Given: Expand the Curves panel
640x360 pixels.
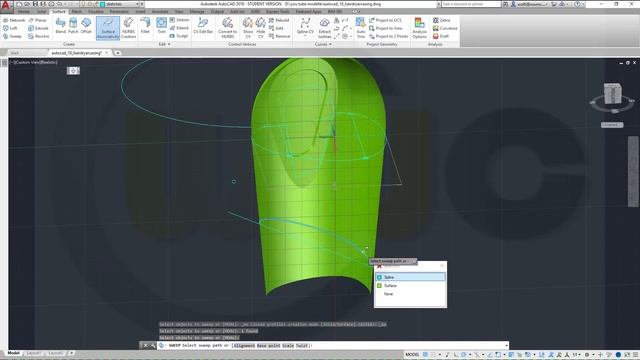Looking at the screenshot, I should pyautogui.click(x=323, y=44).
